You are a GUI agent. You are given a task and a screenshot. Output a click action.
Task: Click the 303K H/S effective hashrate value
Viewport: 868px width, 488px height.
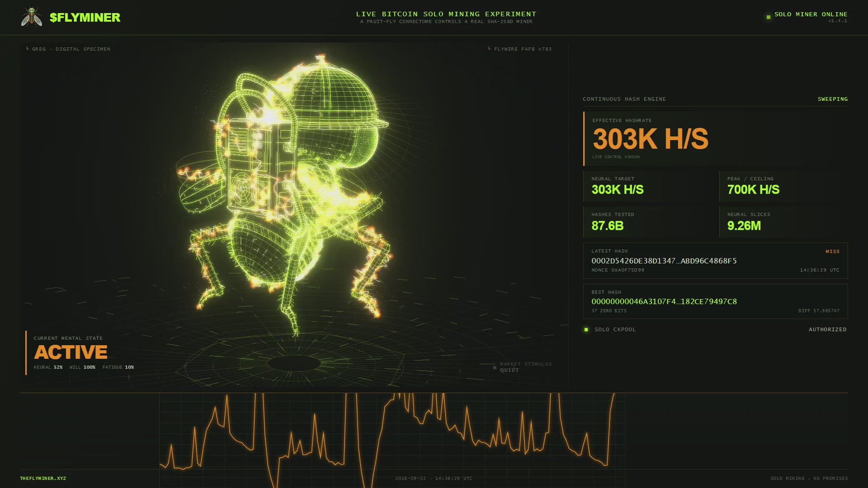(x=651, y=139)
